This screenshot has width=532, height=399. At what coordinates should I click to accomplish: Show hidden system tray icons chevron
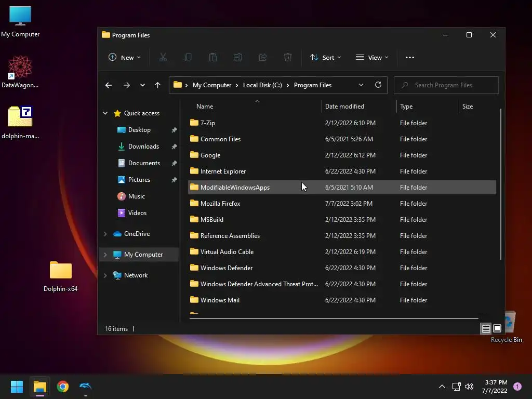tap(442, 387)
